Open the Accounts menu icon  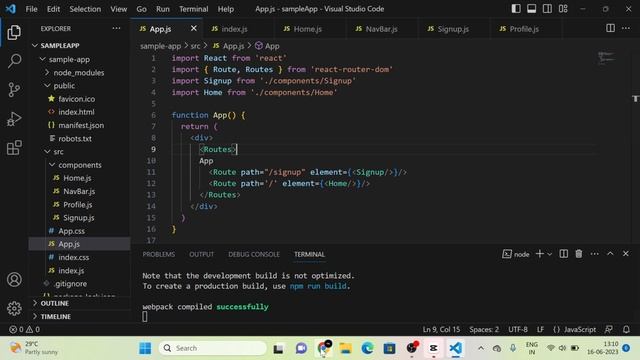pos(14,280)
